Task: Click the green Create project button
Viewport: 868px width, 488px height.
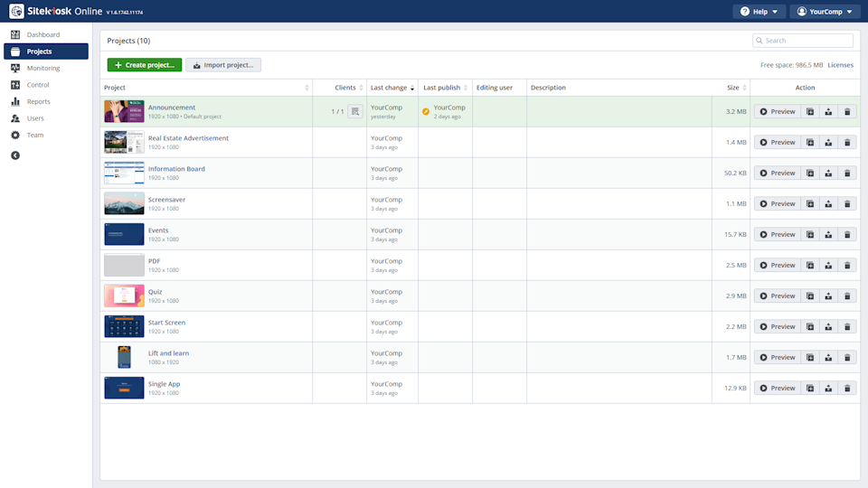Action: pyautogui.click(x=145, y=65)
